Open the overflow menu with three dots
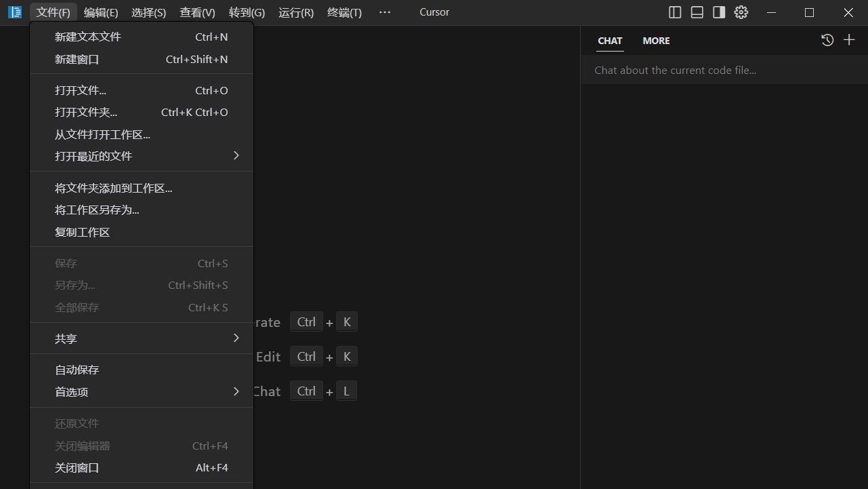The image size is (868, 489). pos(385,12)
